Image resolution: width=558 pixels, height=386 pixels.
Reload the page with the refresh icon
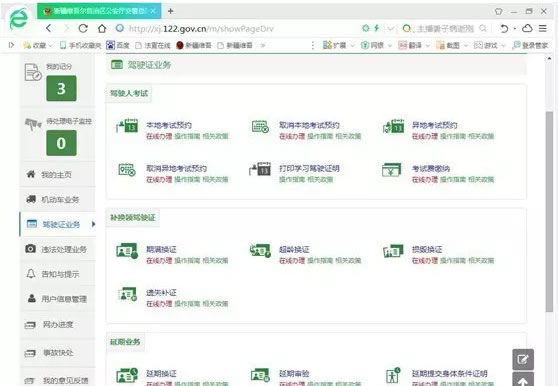83,28
